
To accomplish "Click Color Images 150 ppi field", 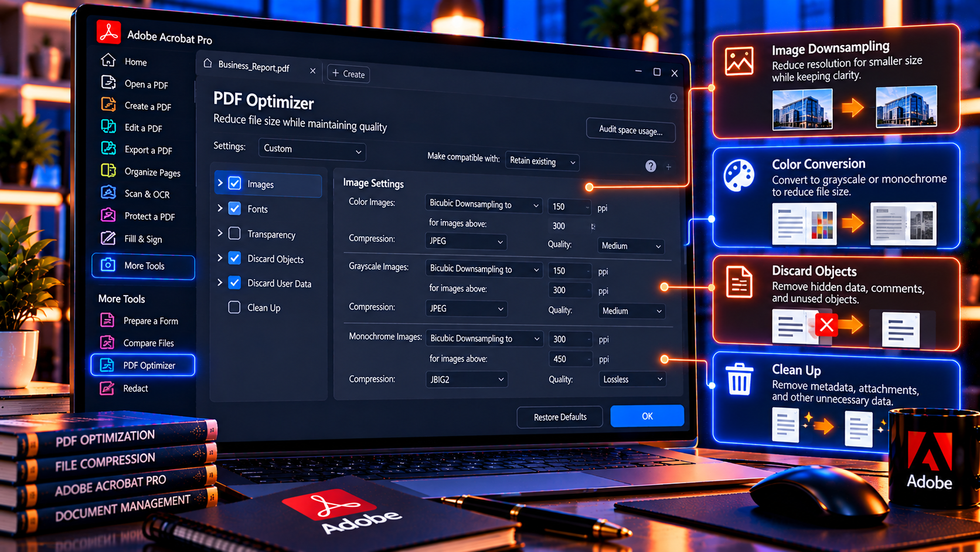I will tap(570, 206).
